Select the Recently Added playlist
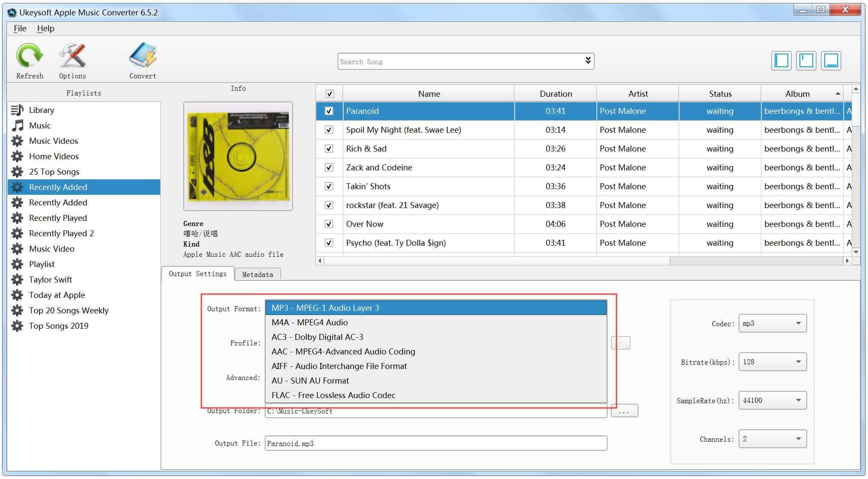 tap(83, 187)
